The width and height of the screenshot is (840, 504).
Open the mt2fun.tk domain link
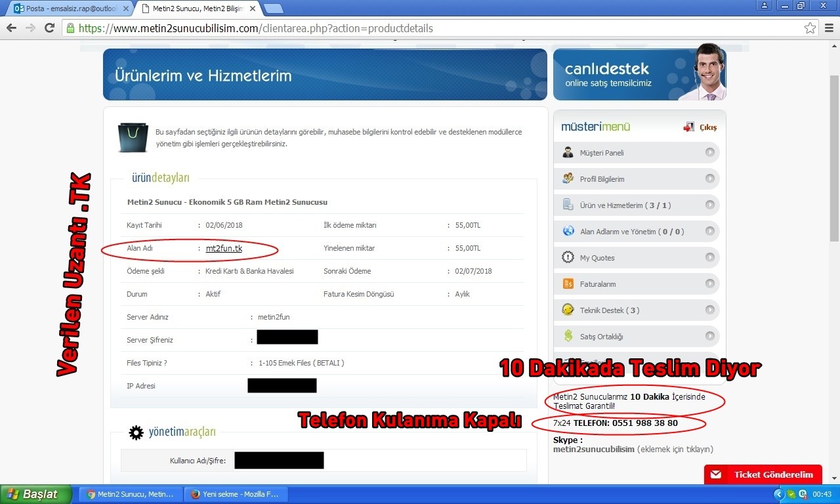pos(224,248)
